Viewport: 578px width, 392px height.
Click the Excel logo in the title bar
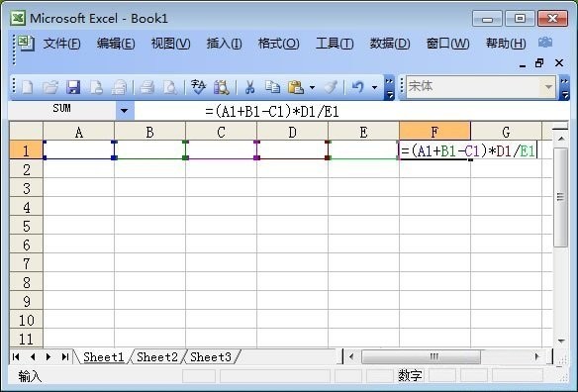[18, 18]
